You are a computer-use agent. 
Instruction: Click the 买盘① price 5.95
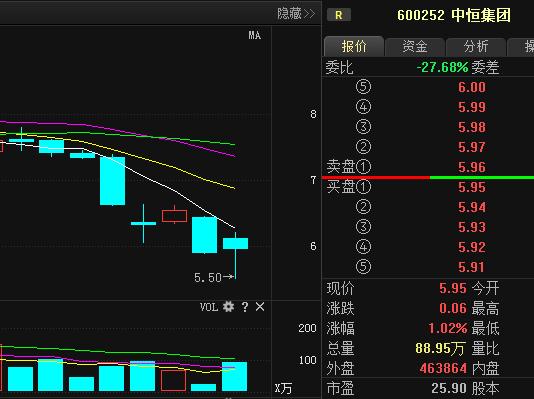[x=471, y=187]
